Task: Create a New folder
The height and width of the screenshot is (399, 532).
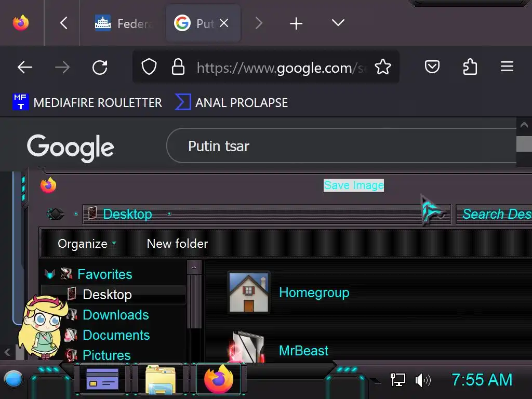Action: coord(177,244)
